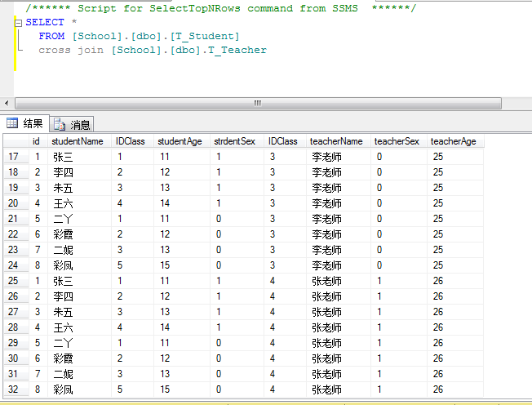Click the left arrow of horizontal scrollbar
The width and height of the screenshot is (532, 405).
[x=7, y=103]
